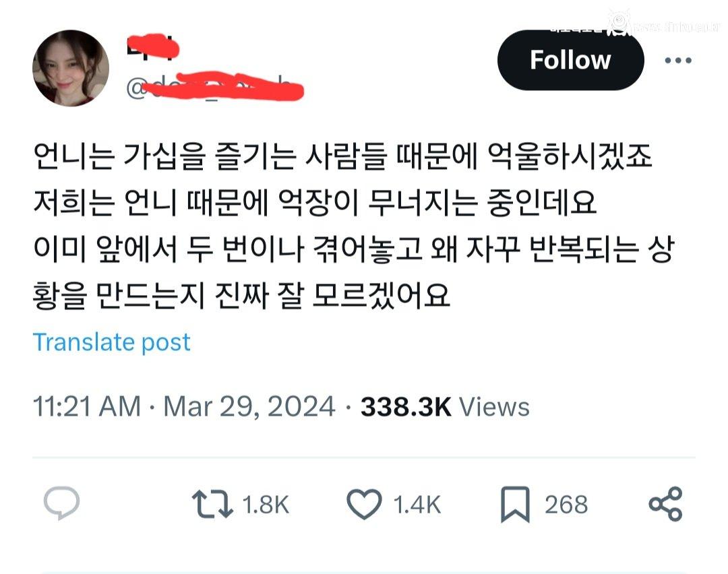728x574 pixels.
Task: Open Translate post link
Action: pyautogui.click(x=112, y=342)
